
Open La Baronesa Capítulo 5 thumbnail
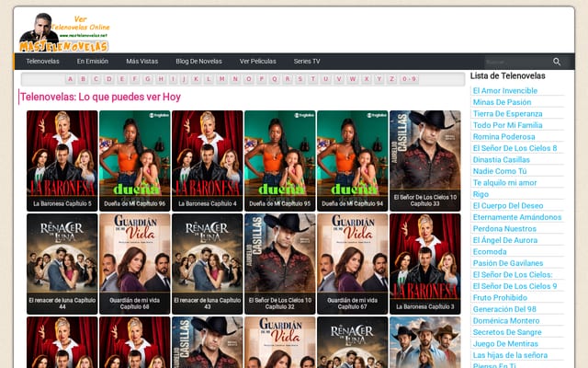pyautogui.click(x=62, y=161)
